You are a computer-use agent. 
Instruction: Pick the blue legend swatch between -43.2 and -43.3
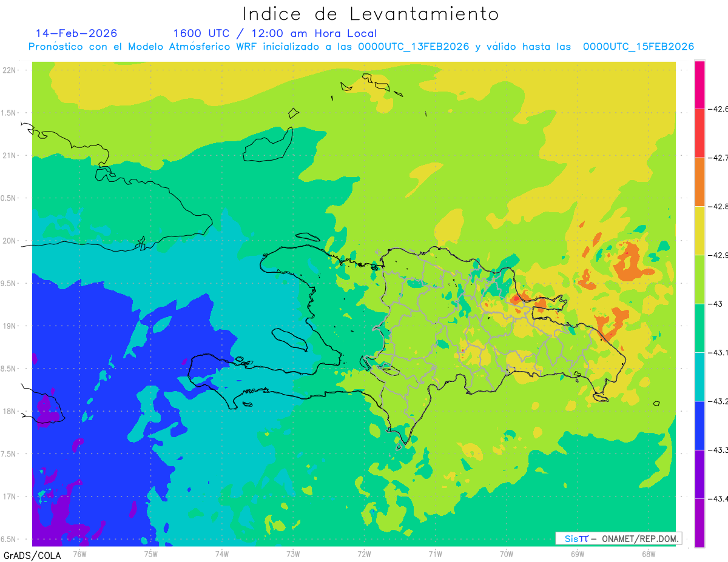coord(699,426)
